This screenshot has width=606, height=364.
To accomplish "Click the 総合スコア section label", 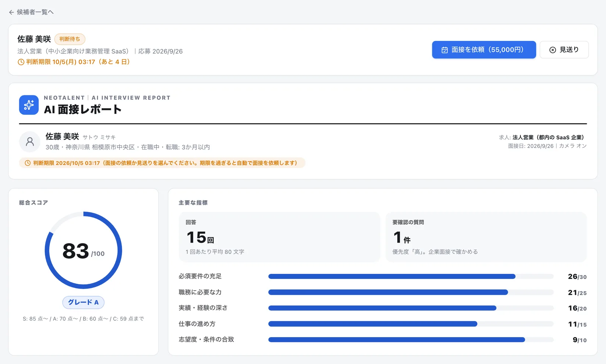I will 33,202.
